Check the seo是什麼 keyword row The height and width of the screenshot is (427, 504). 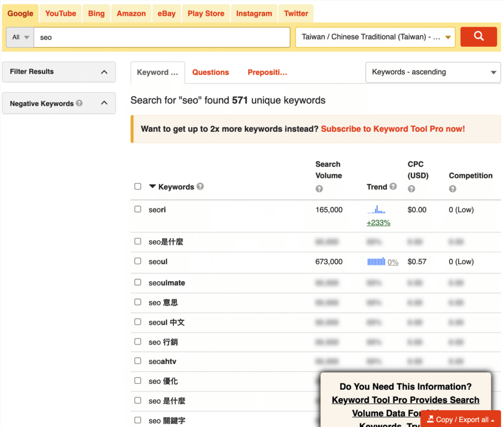(138, 241)
